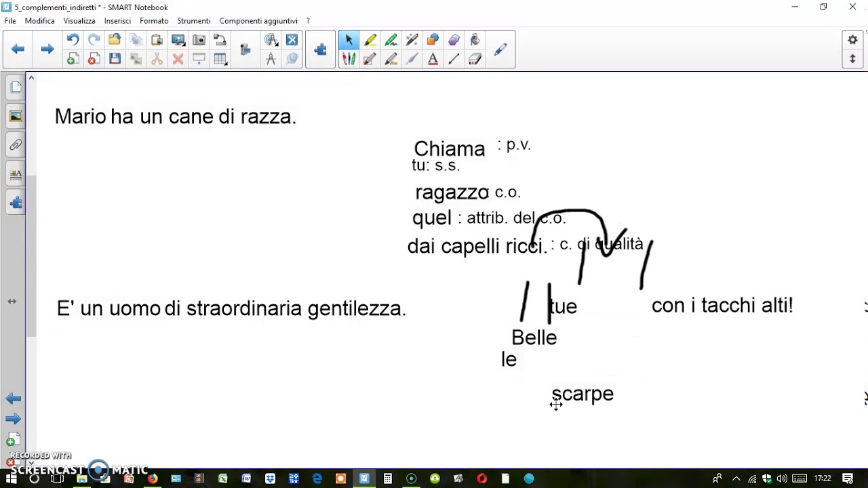Save the notebook with the floppy disk icon
868x488 pixels.
point(115,59)
